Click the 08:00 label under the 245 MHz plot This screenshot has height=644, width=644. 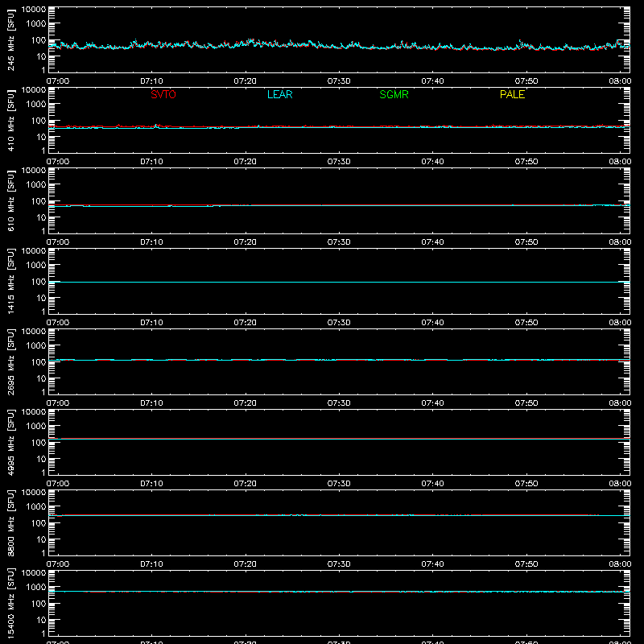point(620,81)
